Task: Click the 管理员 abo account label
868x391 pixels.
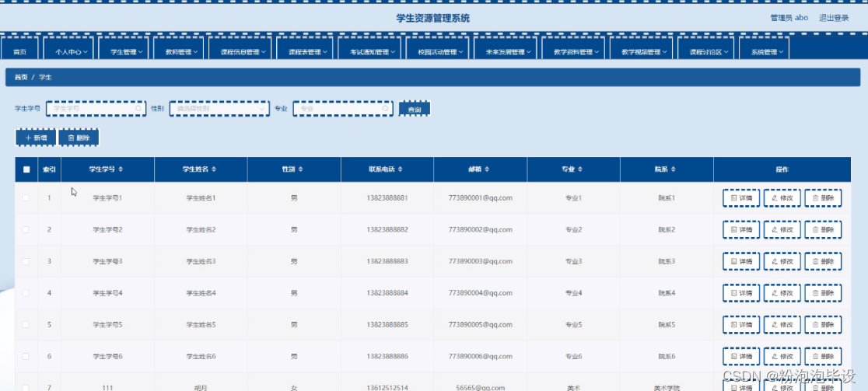Action: (789, 18)
